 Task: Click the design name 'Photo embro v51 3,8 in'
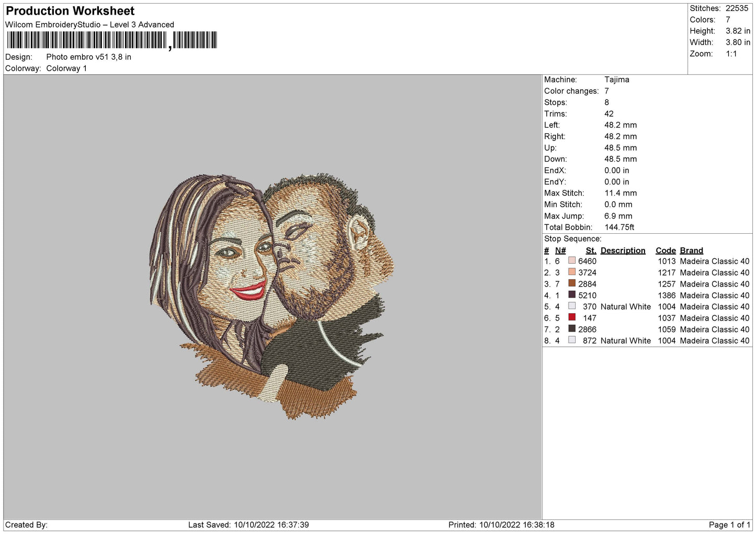(88, 57)
